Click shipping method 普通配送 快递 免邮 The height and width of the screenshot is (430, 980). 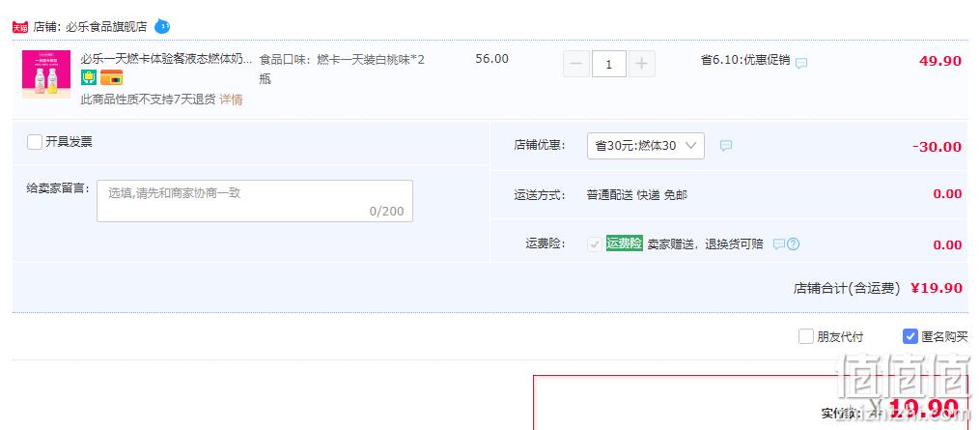(637, 195)
